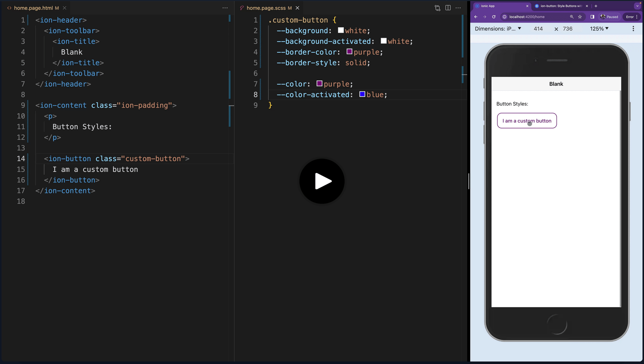
Task: Open the Paused profile button
Action: click(609, 17)
